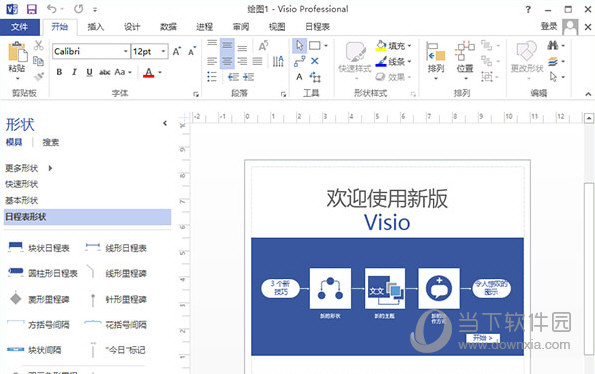Insert bulleted list in paragraph group
Image resolution: width=595 pixels, height=374 pixels.
pyautogui.click(x=212, y=77)
